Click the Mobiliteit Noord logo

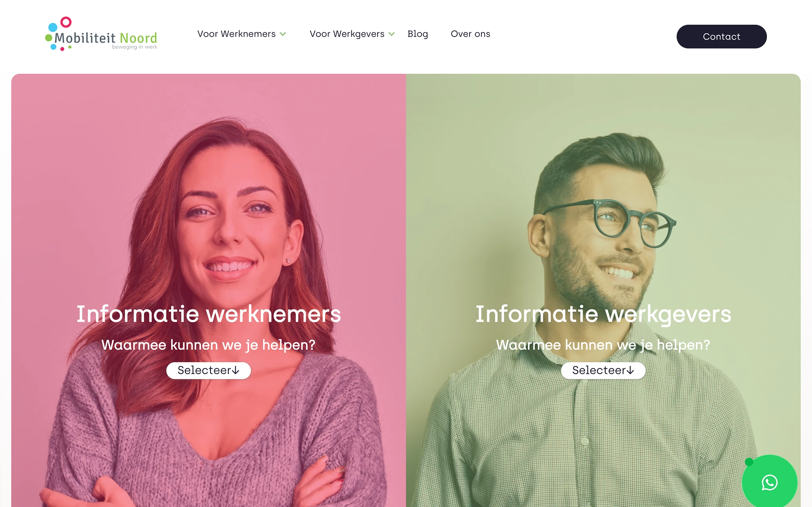click(x=101, y=34)
